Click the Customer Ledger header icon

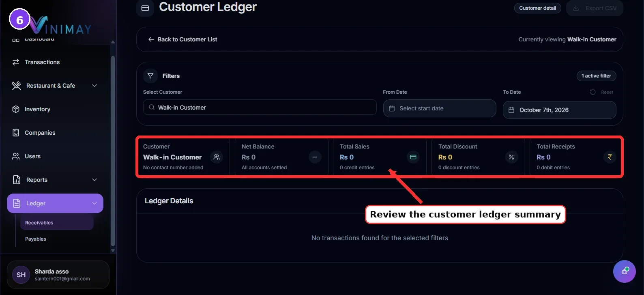coord(145,8)
